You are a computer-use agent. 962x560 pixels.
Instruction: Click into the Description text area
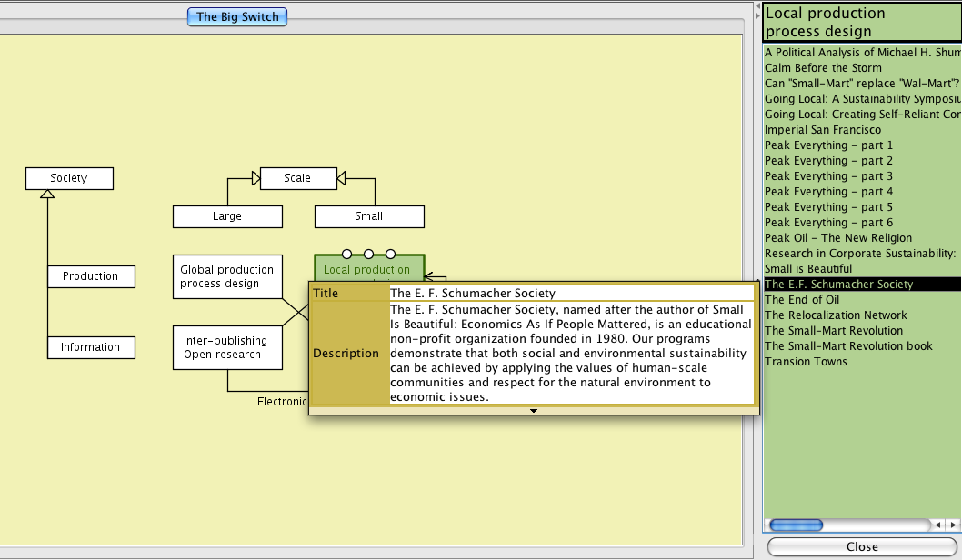click(571, 353)
